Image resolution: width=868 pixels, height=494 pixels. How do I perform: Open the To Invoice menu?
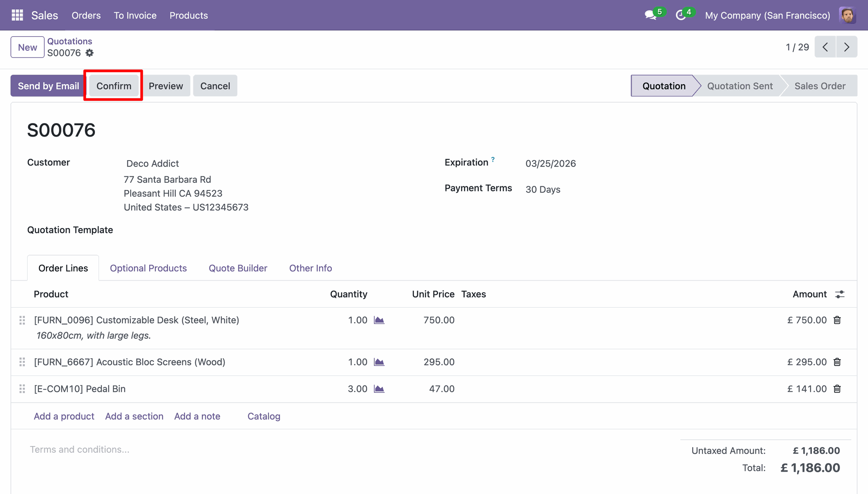coord(135,15)
